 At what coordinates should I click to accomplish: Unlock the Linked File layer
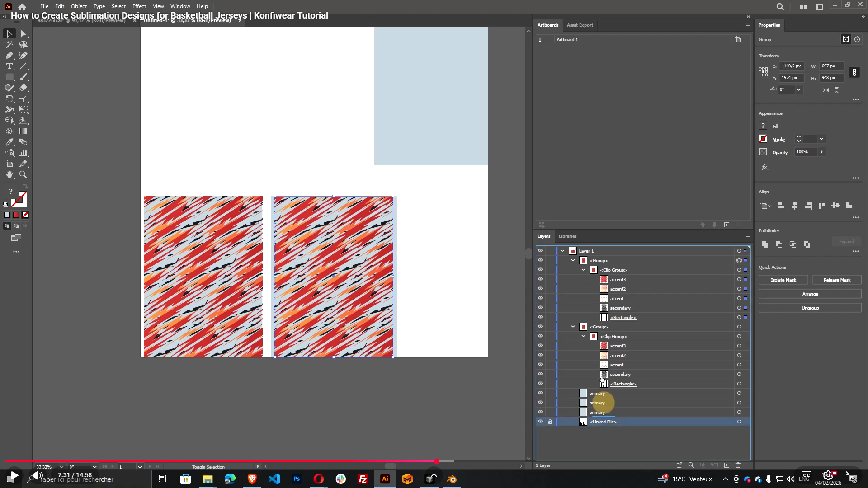tap(550, 422)
